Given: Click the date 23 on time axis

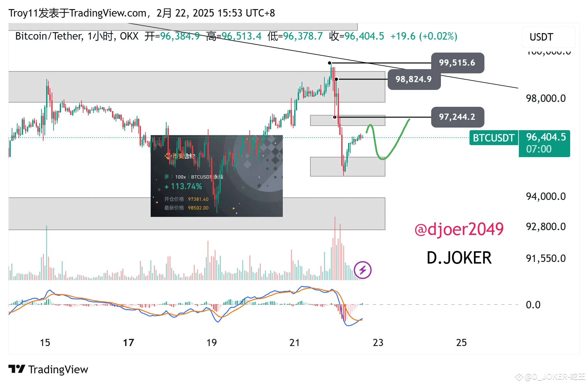Looking at the screenshot, I should [x=378, y=342].
